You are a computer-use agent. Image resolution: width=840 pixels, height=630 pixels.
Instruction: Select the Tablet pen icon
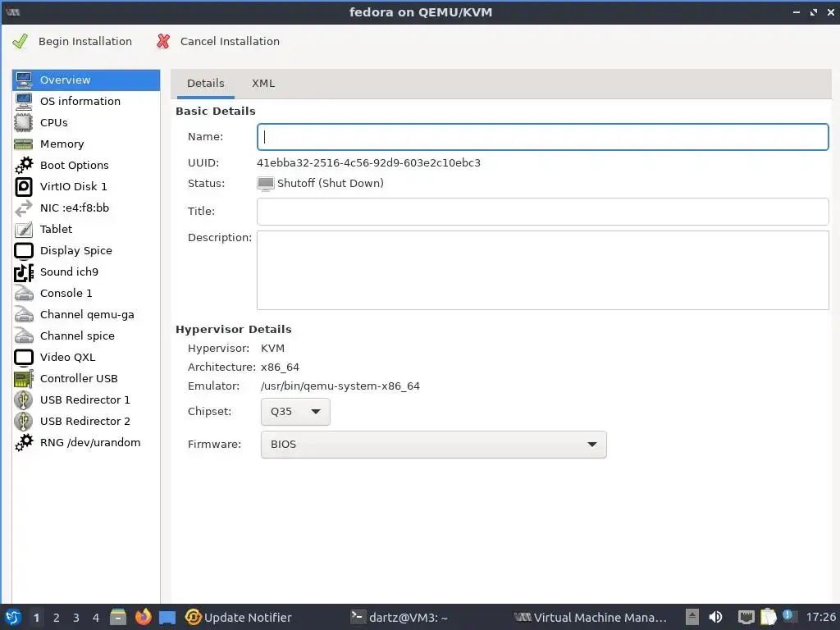coord(24,230)
